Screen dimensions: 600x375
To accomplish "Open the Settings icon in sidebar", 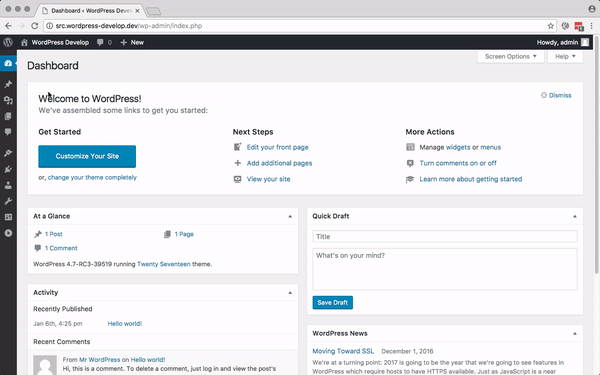I will coord(8,217).
